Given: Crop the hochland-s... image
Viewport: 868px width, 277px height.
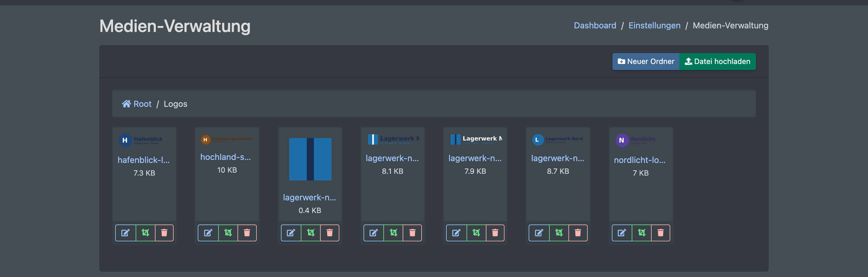Looking at the screenshot, I should tap(228, 233).
